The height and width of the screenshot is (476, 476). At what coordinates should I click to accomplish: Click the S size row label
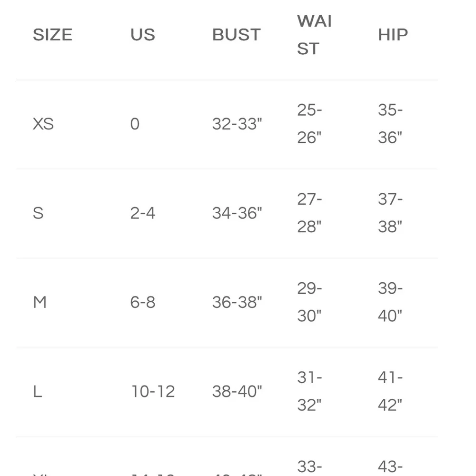point(38,213)
